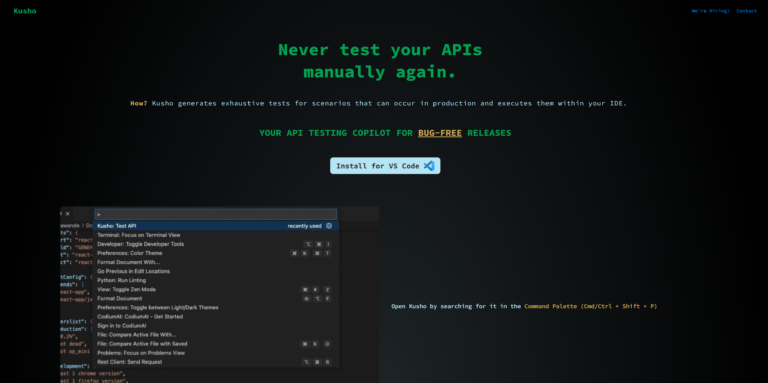Viewport: 768px width, 383px height.
Task: Select File: Compare Active File With...
Action: pos(216,335)
